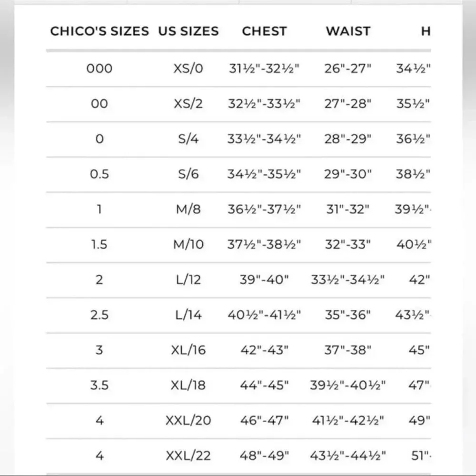Select the WAIST column header
The width and height of the screenshot is (476, 476).
coord(348,31)
